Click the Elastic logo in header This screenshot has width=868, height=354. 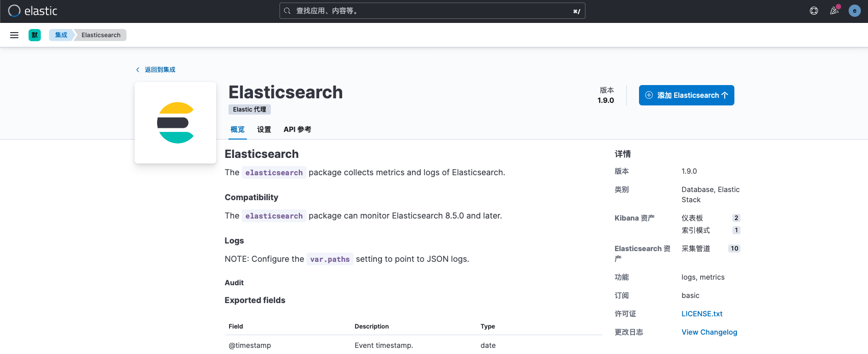click(33, 11)
